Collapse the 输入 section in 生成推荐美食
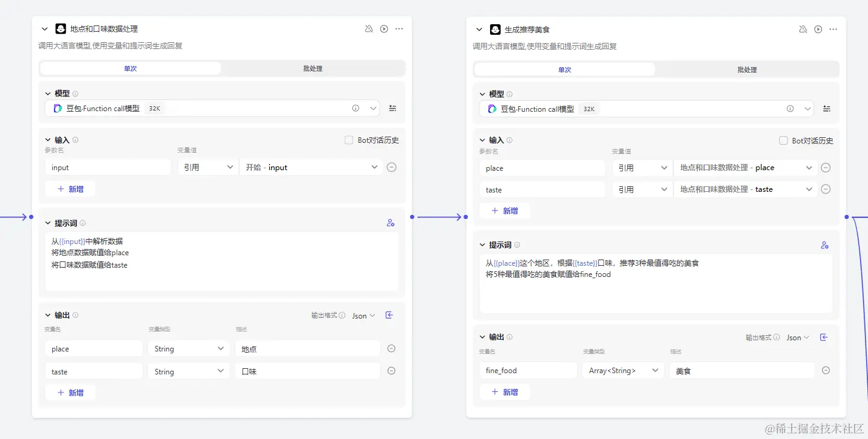This screenshot has width=868, height=439. point(483,140)
